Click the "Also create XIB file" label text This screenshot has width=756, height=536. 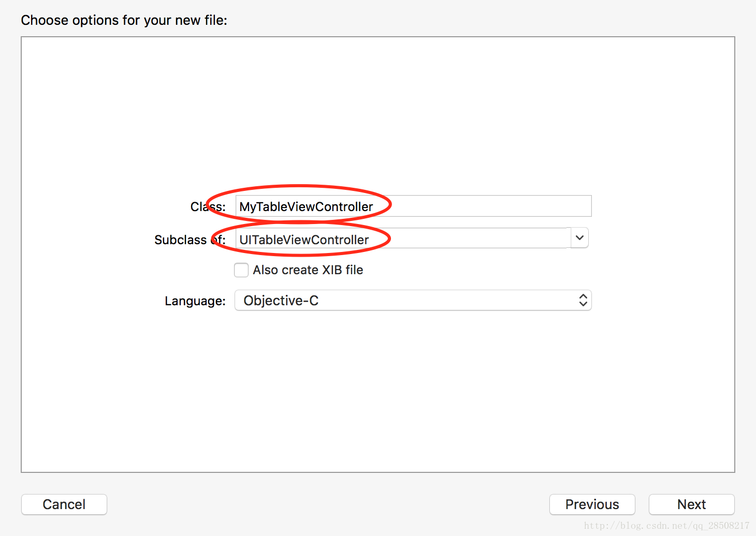pyautogui.click(x=308, y=270)
